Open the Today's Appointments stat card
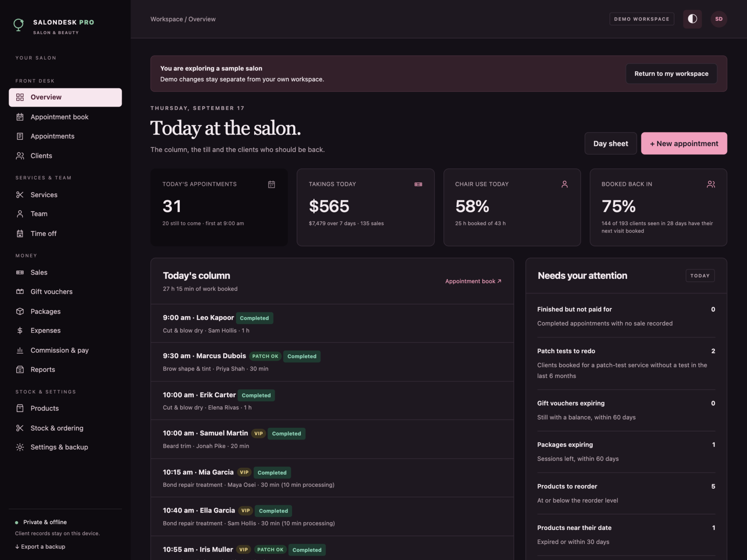Image resolution: width=747 pixels, height=560 pixels. 219,207
